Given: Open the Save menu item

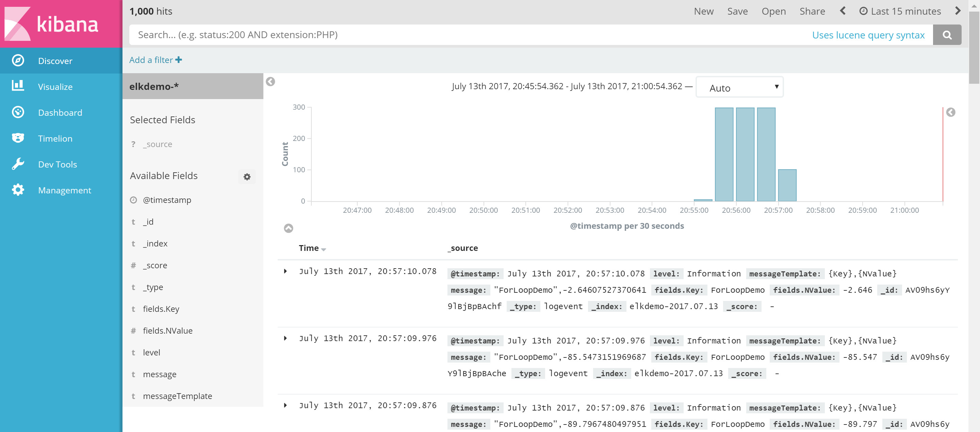Looking at the screenshot, I should coord(737,12).
